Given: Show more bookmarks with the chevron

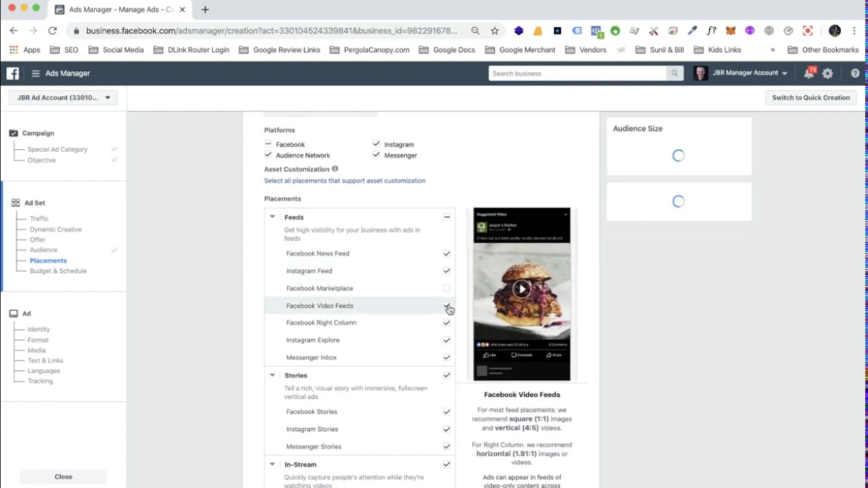Looking at the screenshot, I should coord(772,49).
